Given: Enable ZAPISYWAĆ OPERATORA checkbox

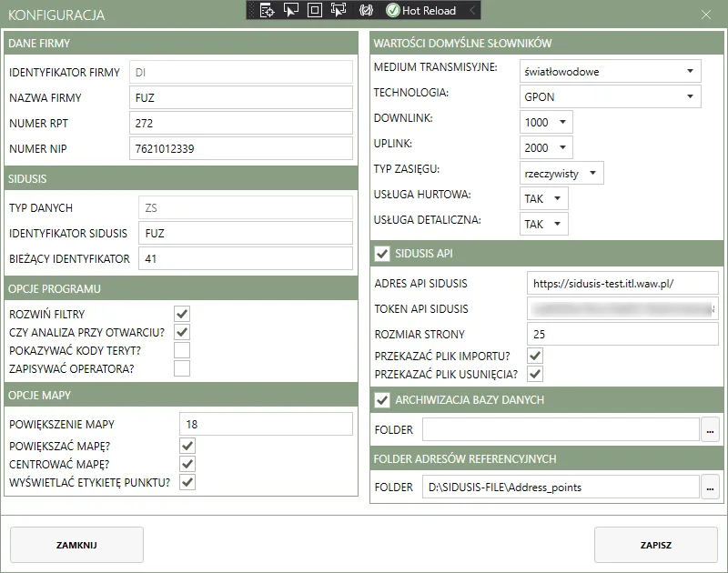Looking at the screenshot, I should (x=182, y=368).
